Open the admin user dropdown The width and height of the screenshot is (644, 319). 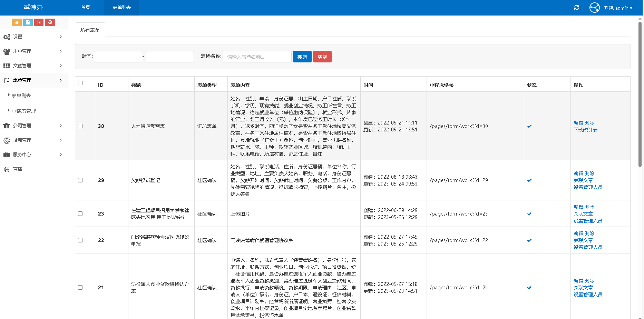[618, 8]
